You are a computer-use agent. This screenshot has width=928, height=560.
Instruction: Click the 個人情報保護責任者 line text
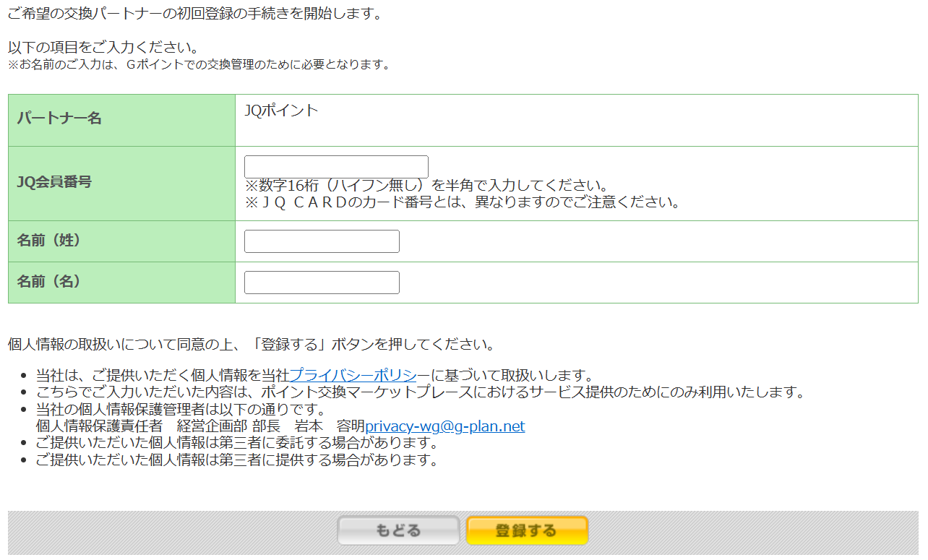click(200, 426)
